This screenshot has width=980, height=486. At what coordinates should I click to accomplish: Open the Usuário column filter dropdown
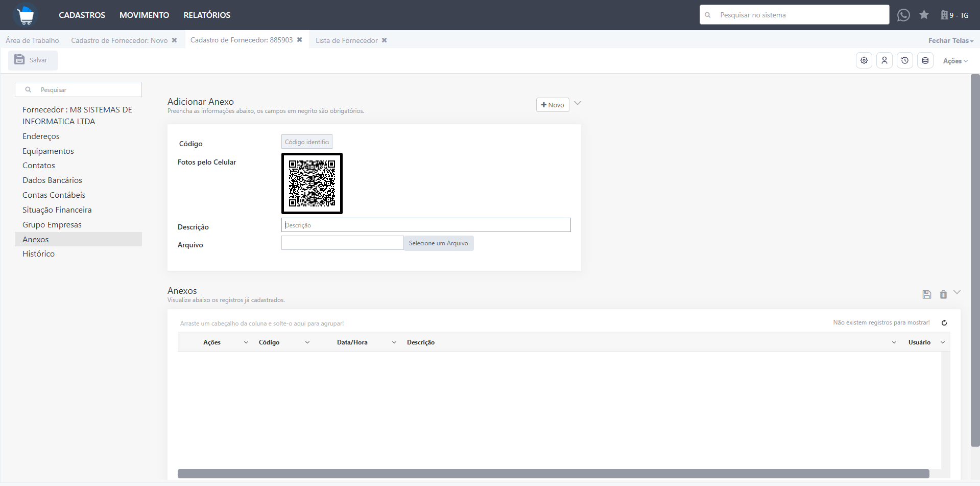pos(942,342)
